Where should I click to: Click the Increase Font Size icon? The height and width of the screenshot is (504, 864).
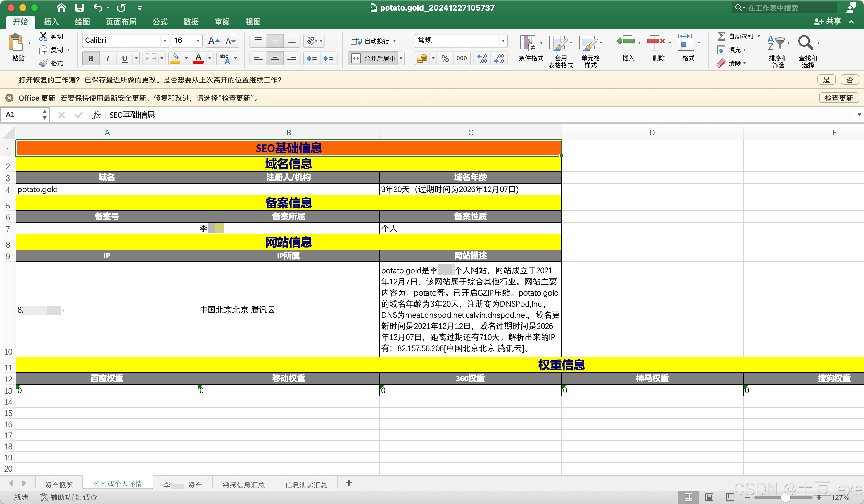(213, 41)
